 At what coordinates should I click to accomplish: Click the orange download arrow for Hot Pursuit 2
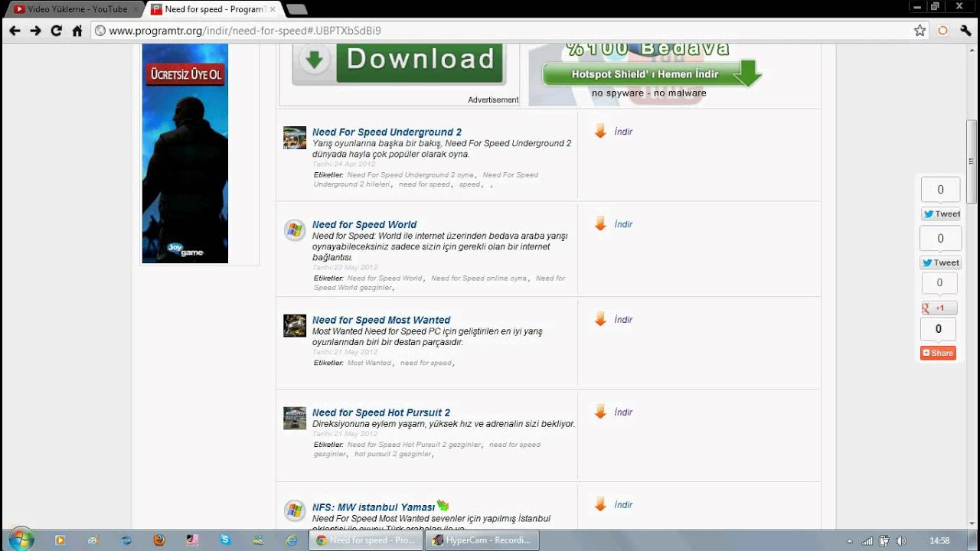click(x=600, y=412)
